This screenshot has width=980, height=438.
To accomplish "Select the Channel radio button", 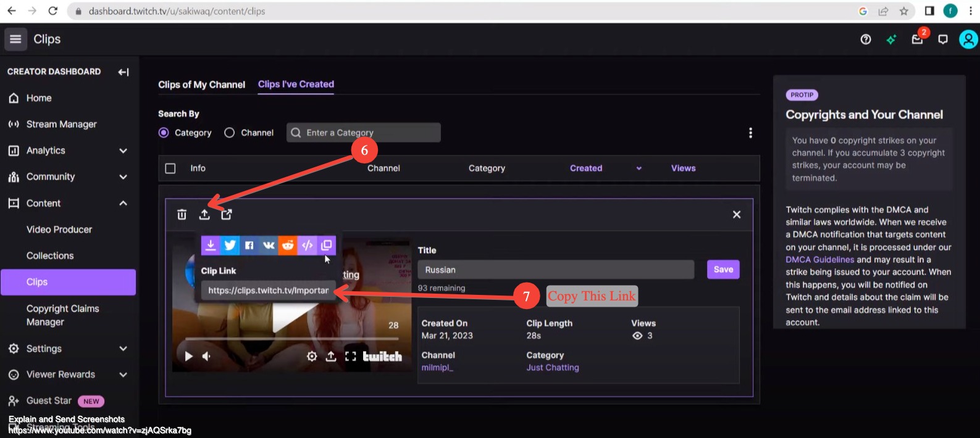I will (x=229, y=133).
